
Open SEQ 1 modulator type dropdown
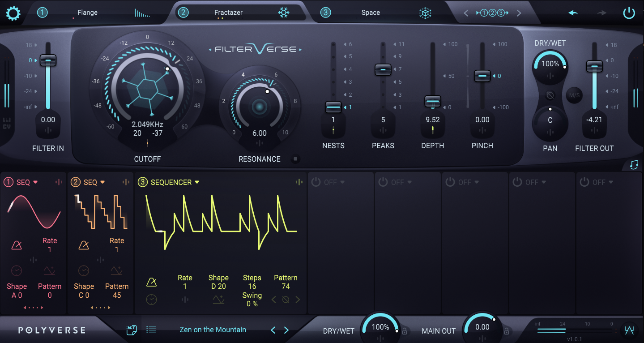[x=35, y=182]
